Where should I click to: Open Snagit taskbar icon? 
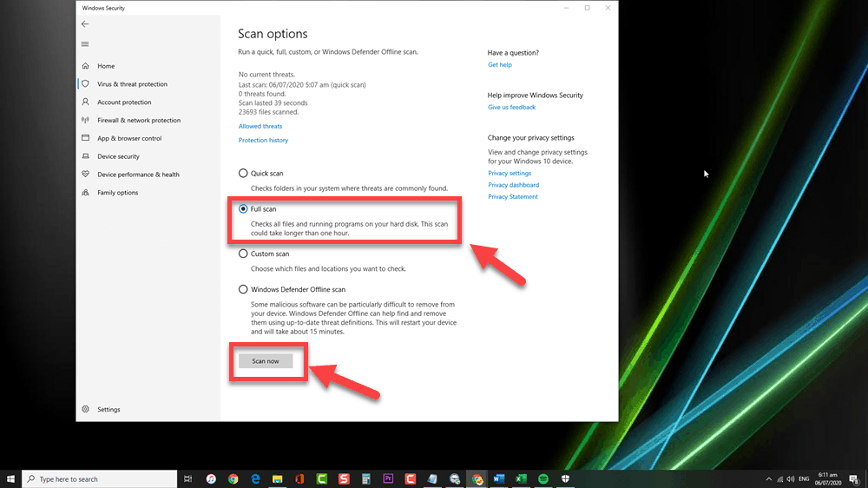point(344,478)
